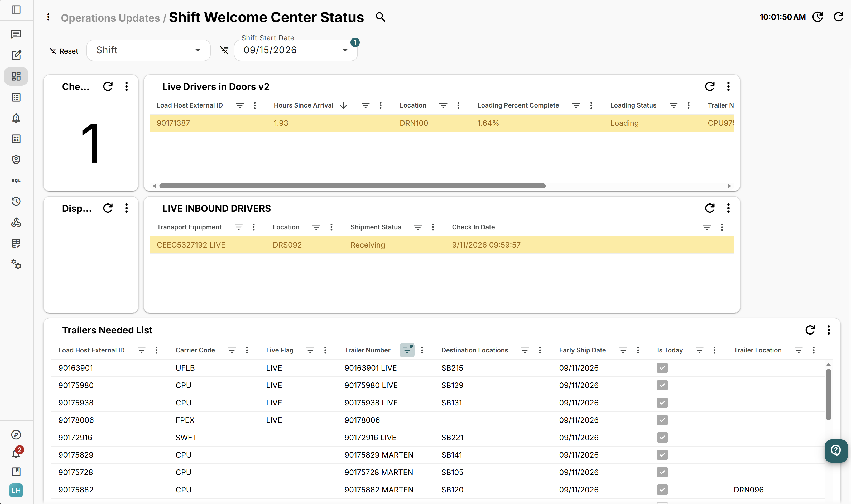The height and width of the screenshot is (504, 851).
Task: Click Trailers Needed List vertical scrollbar
Action: coord(829,394)
